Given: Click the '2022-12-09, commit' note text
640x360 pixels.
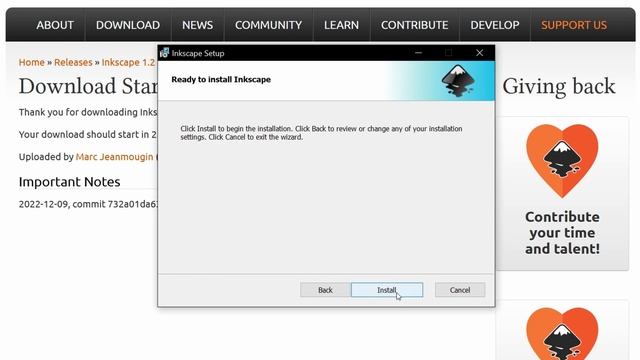Looking at the screenshot, I should 88,204.
